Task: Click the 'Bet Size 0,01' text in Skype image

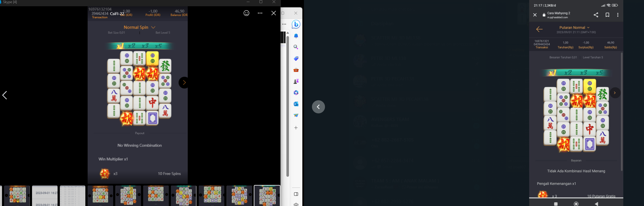Action: (116, 33)
